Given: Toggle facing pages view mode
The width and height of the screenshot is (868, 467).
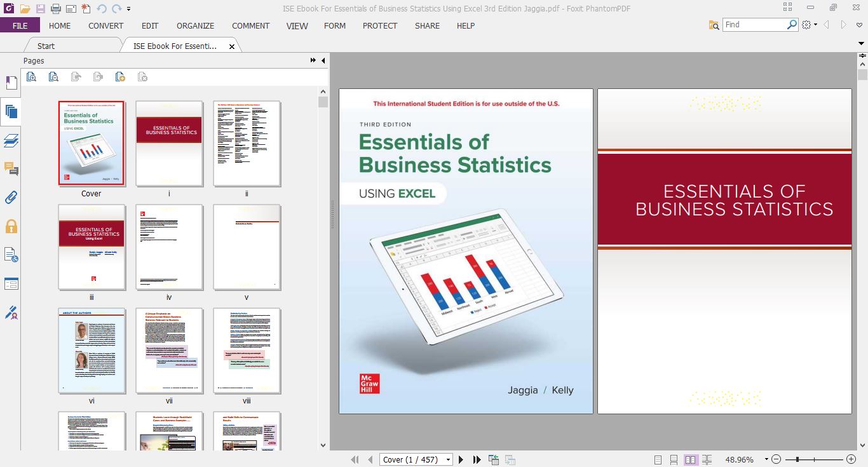Looking at the screenshot, I should pyautogui.click(x=690, y=459).
